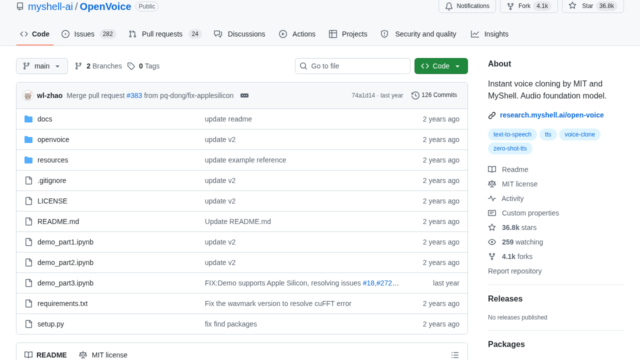Viewport: 640px width, 360px height.
Task: Switch to the Code tab
Action: coord(35,34)
